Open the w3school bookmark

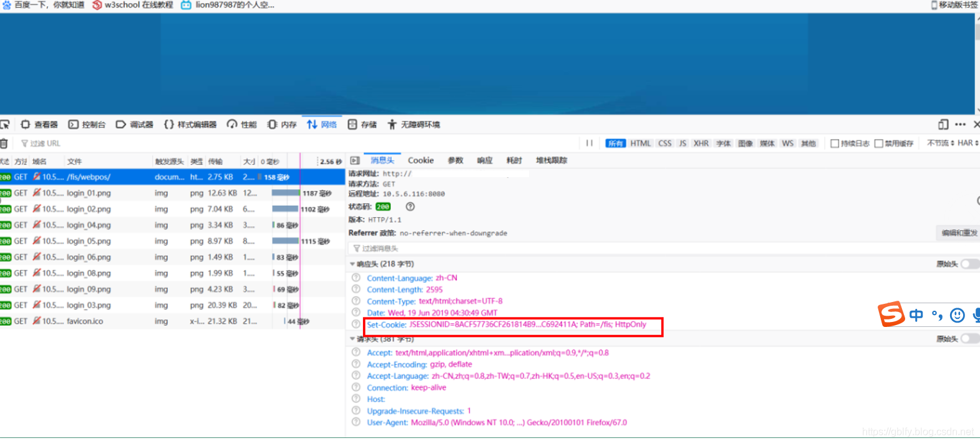[x=133, y=5]
